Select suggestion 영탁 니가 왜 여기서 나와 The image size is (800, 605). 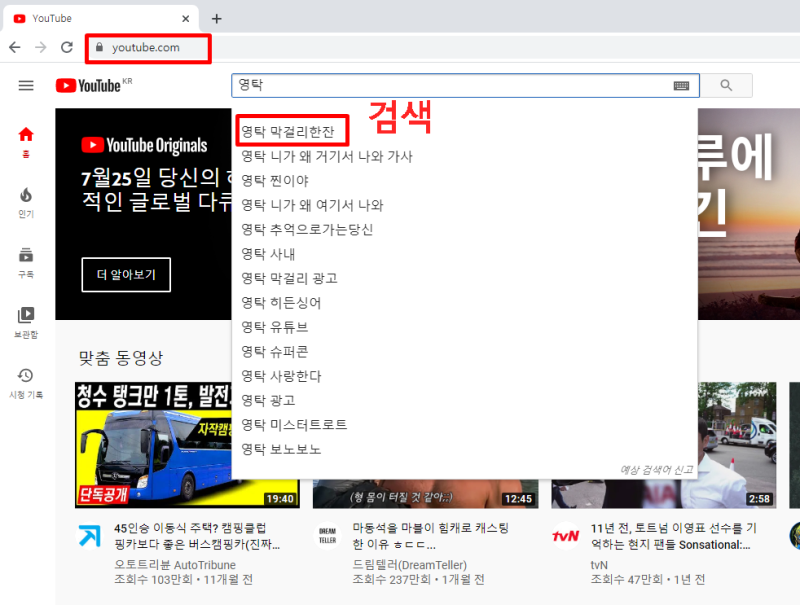point(312,205)
